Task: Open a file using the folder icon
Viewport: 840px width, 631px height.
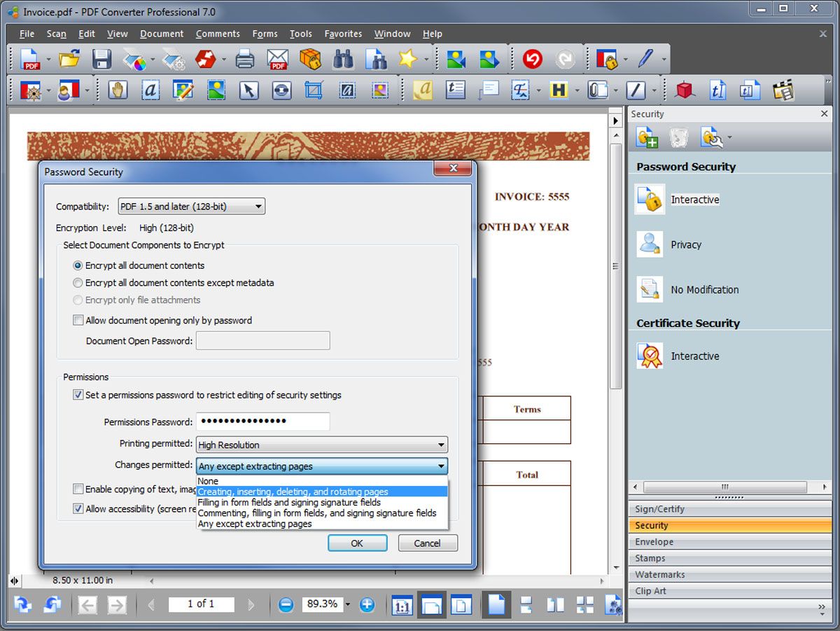Action: 69,59
